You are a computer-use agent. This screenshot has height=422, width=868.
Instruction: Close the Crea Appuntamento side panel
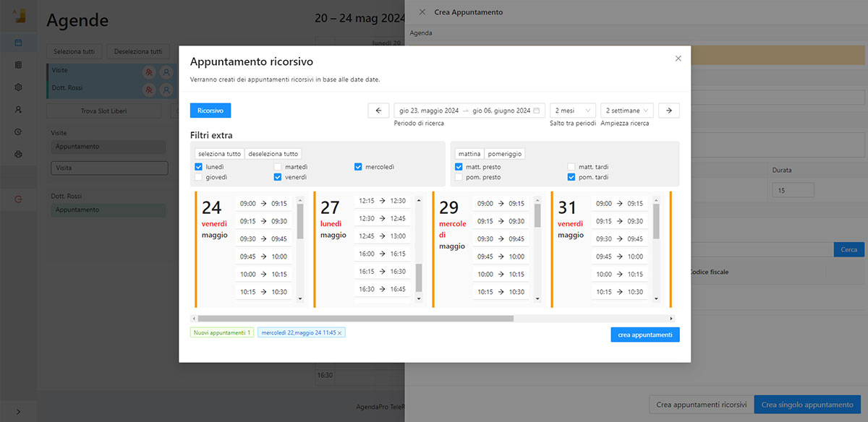coord(422,12)
